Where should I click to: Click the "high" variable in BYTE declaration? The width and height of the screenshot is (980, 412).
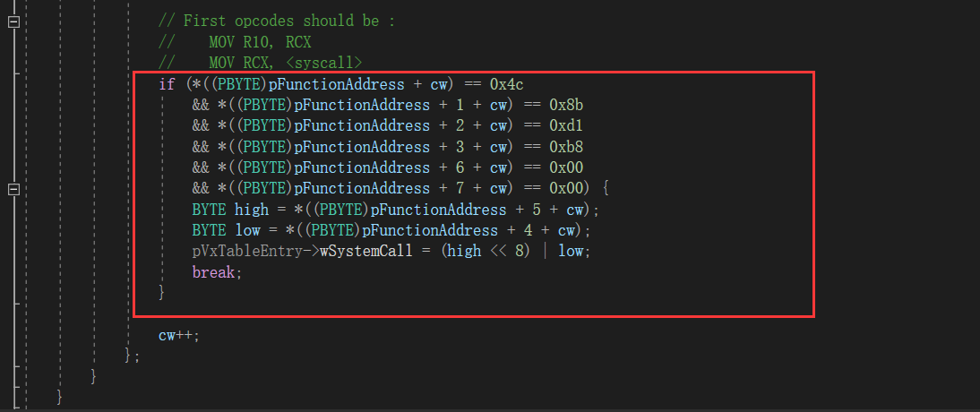pos(251,210)
